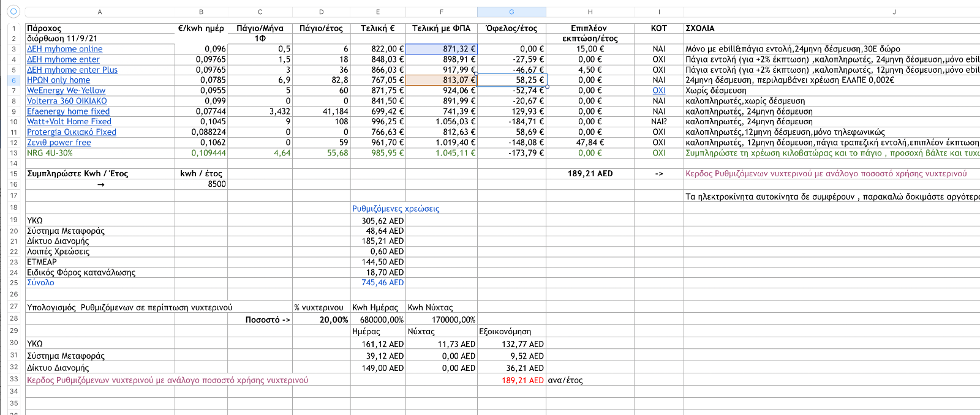Click the 170000,00% Kwh Νύχτας cell

[x=442, y=320]
